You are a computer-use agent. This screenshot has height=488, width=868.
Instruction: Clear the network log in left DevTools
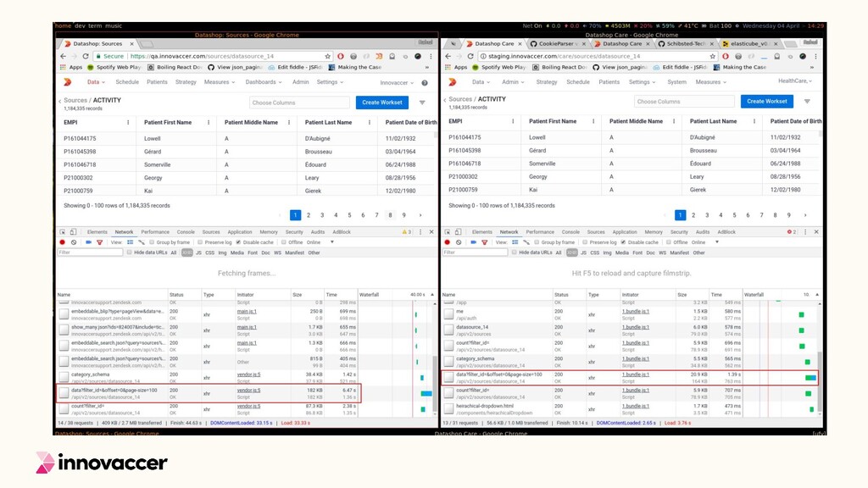(74, 242)
